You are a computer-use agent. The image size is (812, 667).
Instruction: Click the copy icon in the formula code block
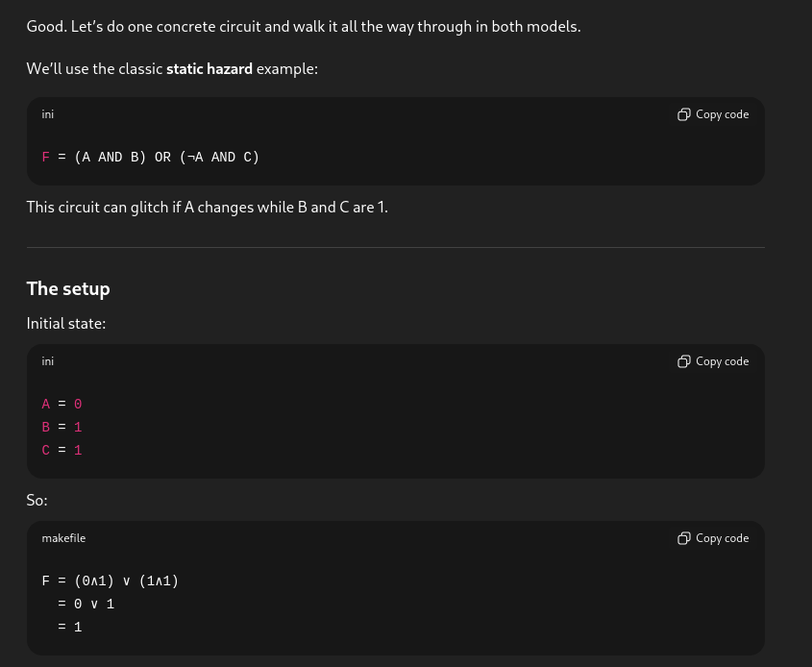(x=683, y=114)
